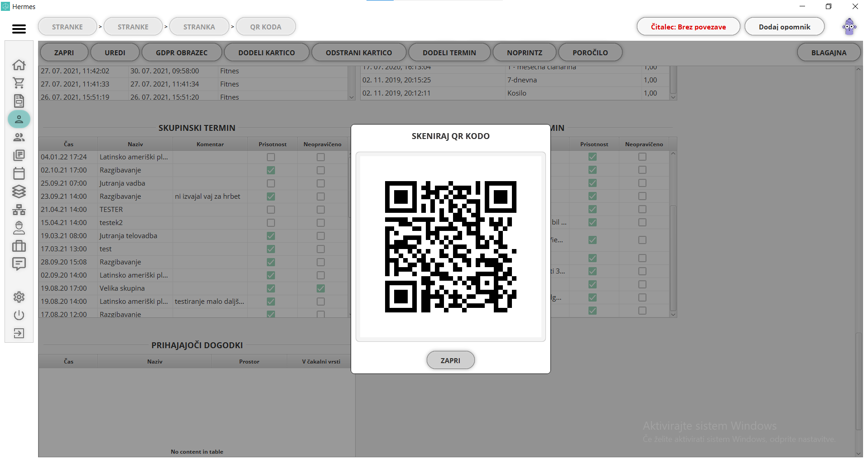Open the calendar sidebar icon
This screenshot has width=868, height=465.
(x=19, y=173)
